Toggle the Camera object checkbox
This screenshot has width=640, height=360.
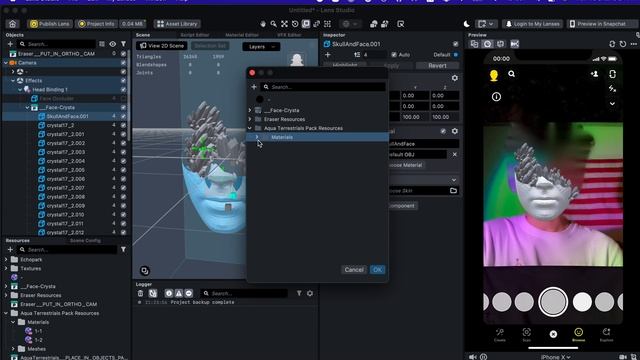[123, 63]
